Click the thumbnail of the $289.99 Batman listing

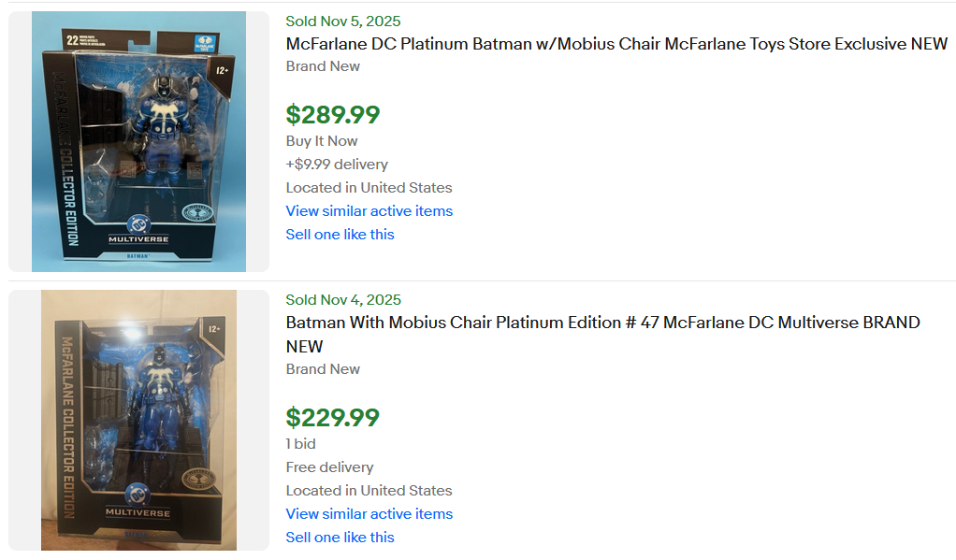(x=138, y=141)
